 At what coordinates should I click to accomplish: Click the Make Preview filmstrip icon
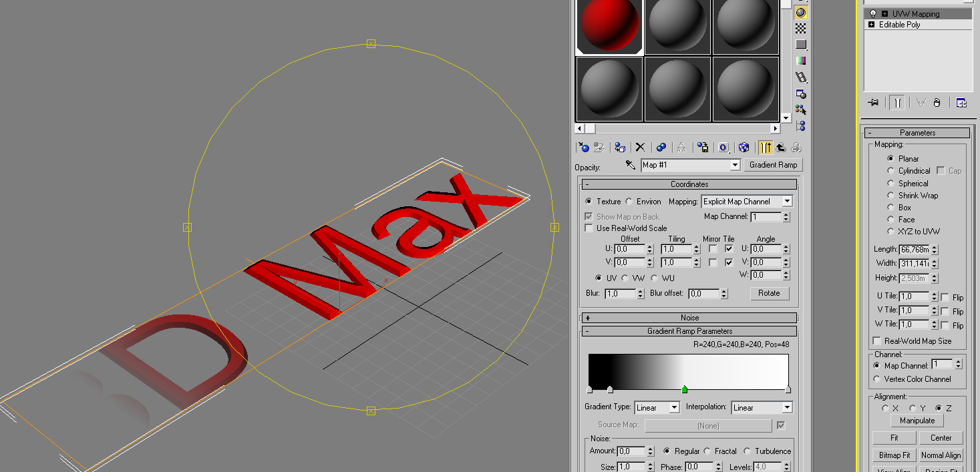point(800,77)
